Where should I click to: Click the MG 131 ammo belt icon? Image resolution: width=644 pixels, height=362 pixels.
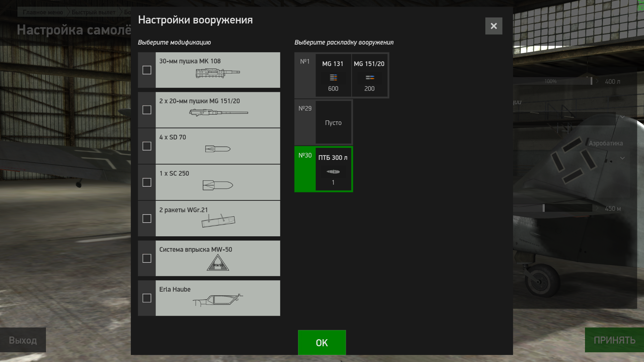coord(333,78)
